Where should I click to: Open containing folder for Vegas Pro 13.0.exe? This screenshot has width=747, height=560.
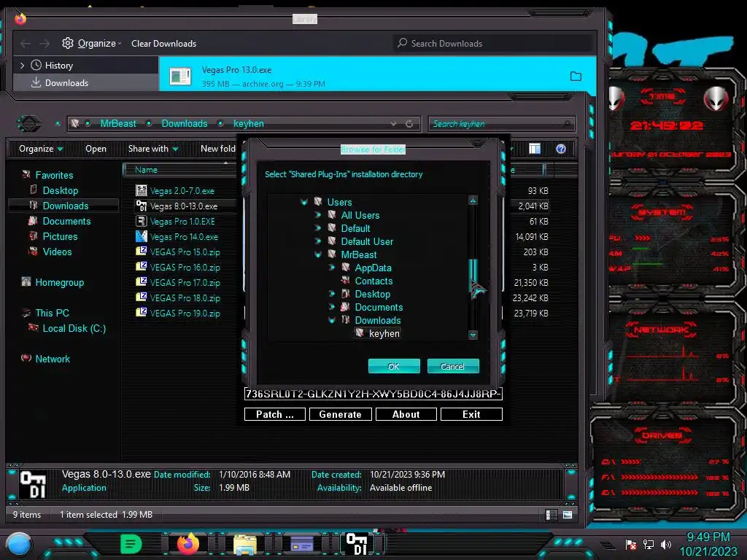[x=576, y=76]
